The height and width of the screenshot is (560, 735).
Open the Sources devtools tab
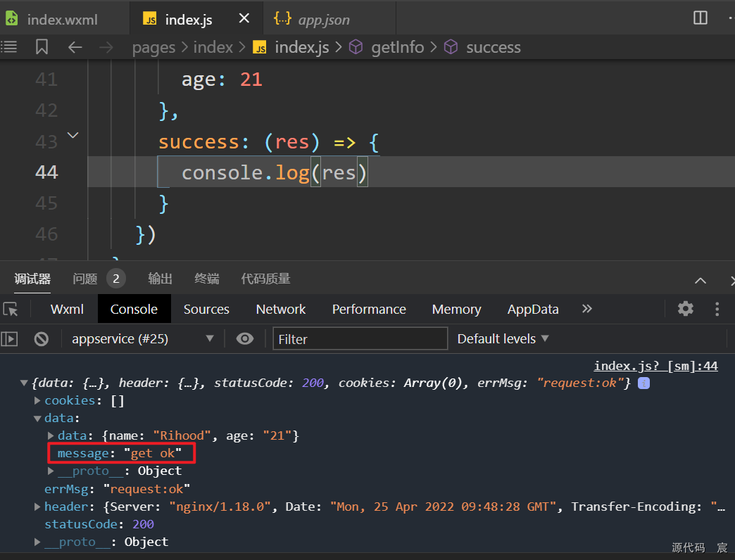pos(206,310)
